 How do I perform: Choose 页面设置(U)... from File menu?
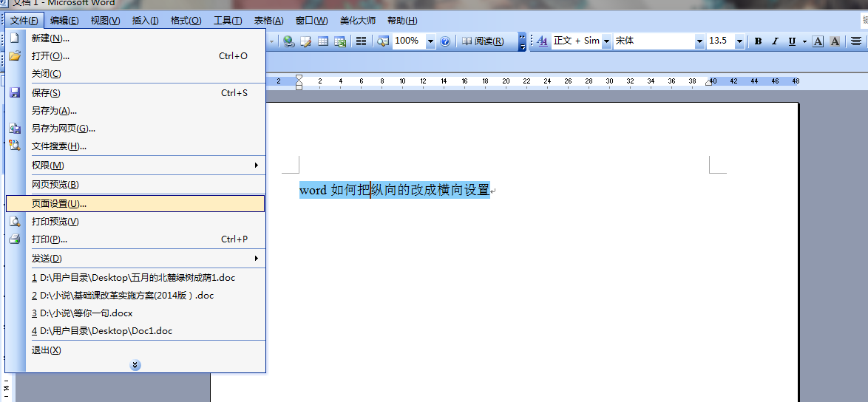coord(135,203)
